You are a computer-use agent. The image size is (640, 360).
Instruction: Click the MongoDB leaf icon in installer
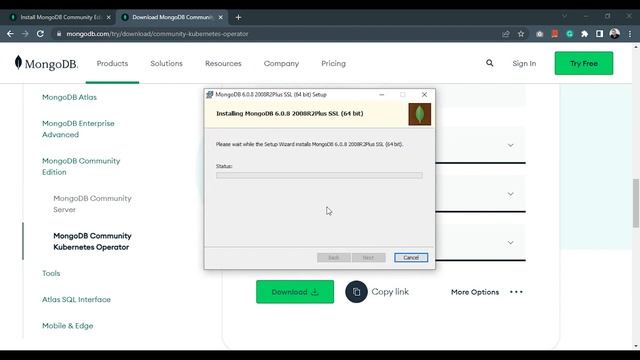pyautogui.click(x=420, y=114)
